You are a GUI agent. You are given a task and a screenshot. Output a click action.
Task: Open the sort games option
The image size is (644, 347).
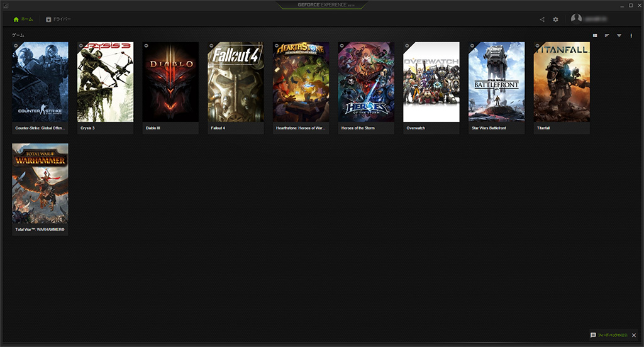click(x=607, y=36)
